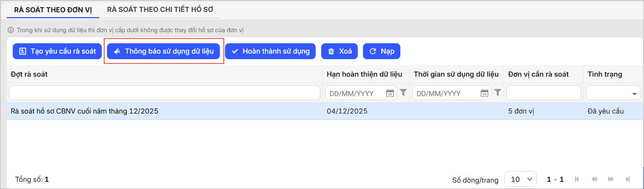Click Thông báo sử dụng dữ liệu button

[x=163, y=51]
